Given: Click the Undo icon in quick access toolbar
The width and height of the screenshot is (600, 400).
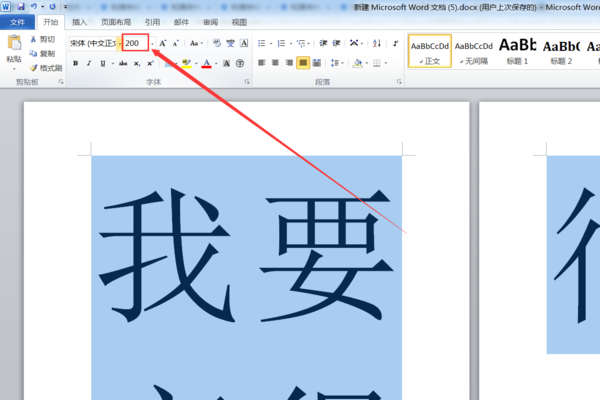Looking at the screenshot, I should pyautogui.click(x=34, y=7).
